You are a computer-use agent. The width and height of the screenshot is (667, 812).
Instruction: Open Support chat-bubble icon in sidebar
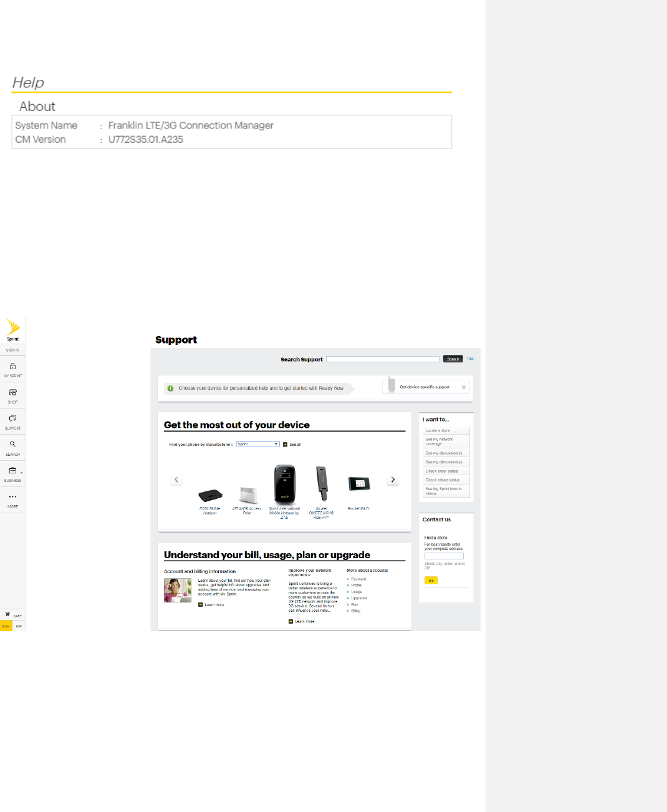[x=12, y=418]
